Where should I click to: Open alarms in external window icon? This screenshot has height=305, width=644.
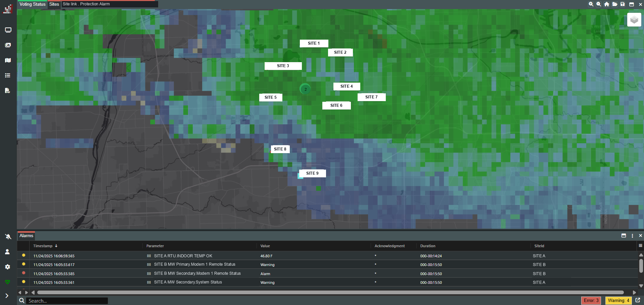pyautogui.click(x=638, y=300)
